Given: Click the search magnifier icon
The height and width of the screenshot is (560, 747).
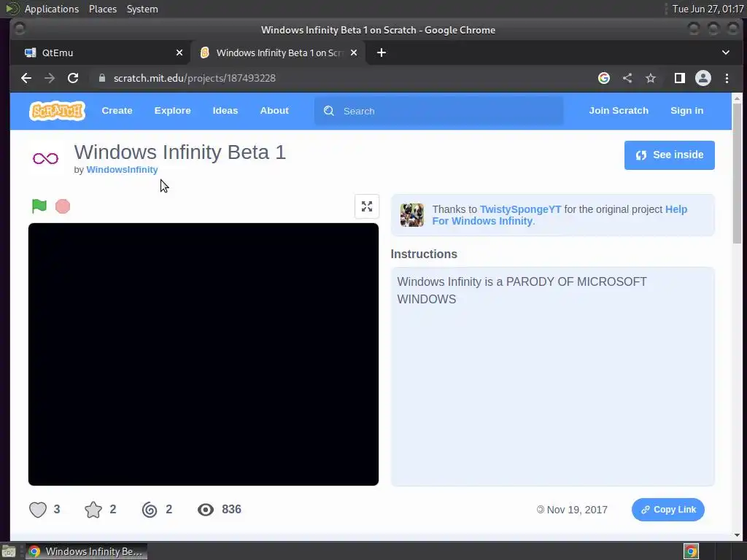Looking at the screenshot, I should [329, 111].
